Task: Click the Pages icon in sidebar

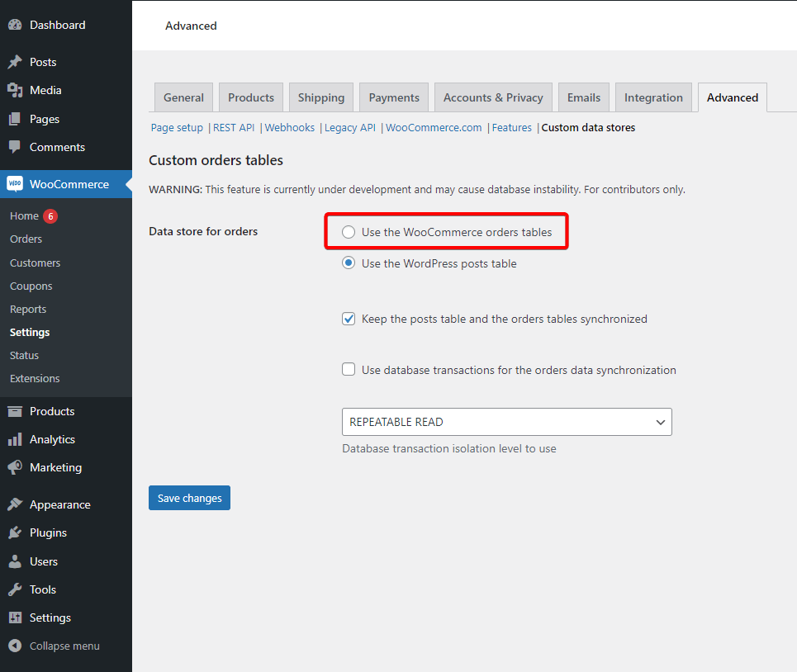Action: [x=15, y=119]
